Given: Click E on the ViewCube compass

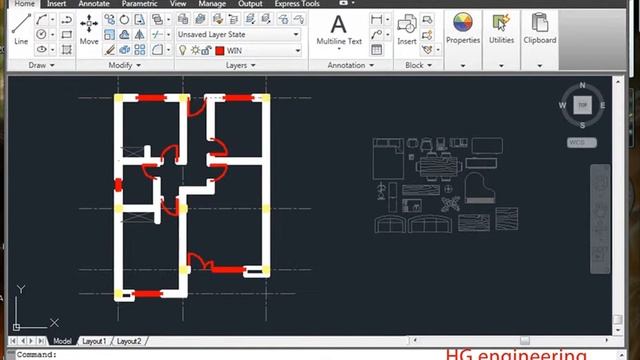Looking at the screenshot, I should tap(602, 105).
